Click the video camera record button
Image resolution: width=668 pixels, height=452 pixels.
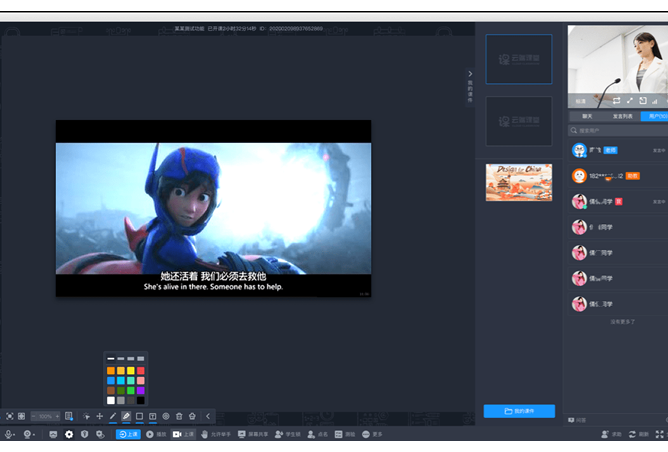183,434
